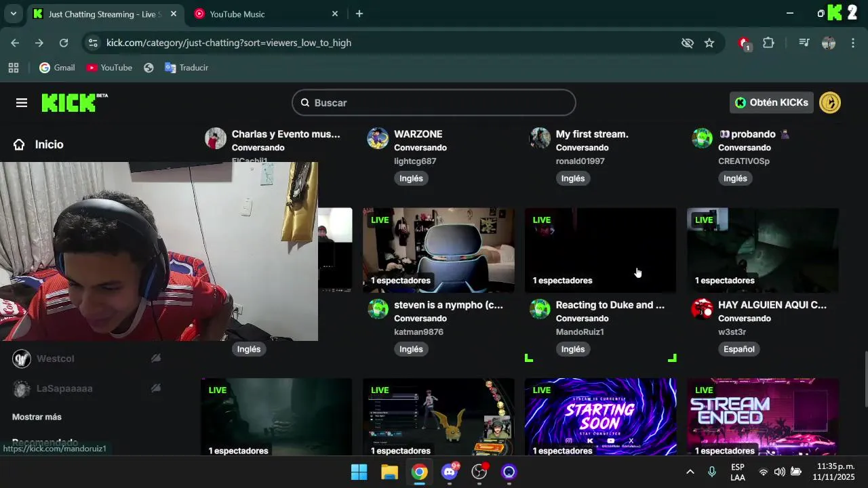Open the WARZONE streamer avatar
The width and height of the screenshot is (868, 488).
click(378, 138)
